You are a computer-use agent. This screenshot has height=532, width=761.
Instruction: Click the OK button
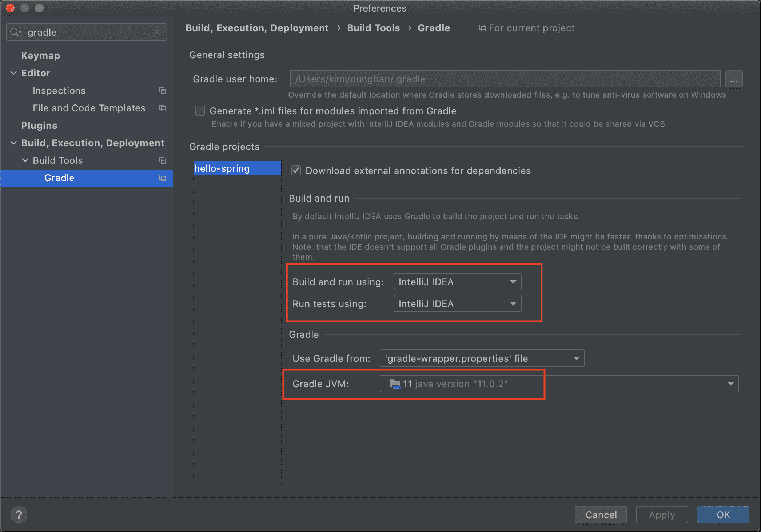click(x=723, y=515)
